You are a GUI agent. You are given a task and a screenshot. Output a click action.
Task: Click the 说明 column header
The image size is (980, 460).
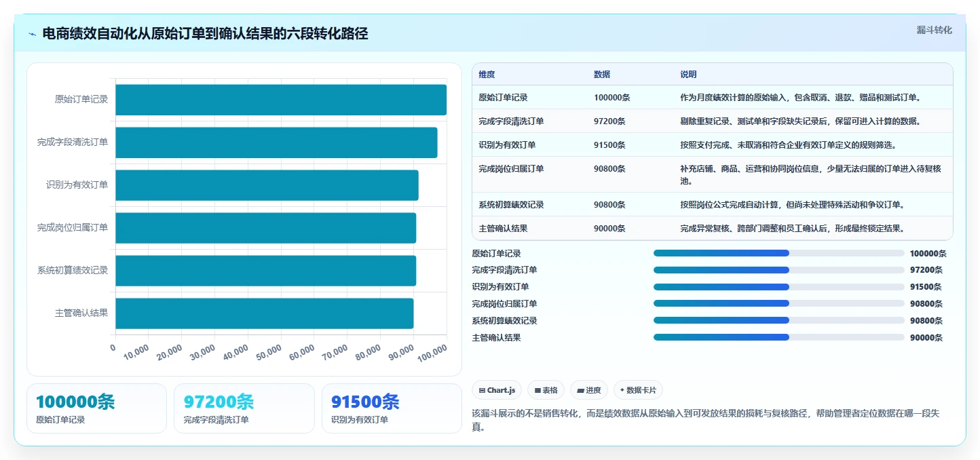(x=688, y=75)
